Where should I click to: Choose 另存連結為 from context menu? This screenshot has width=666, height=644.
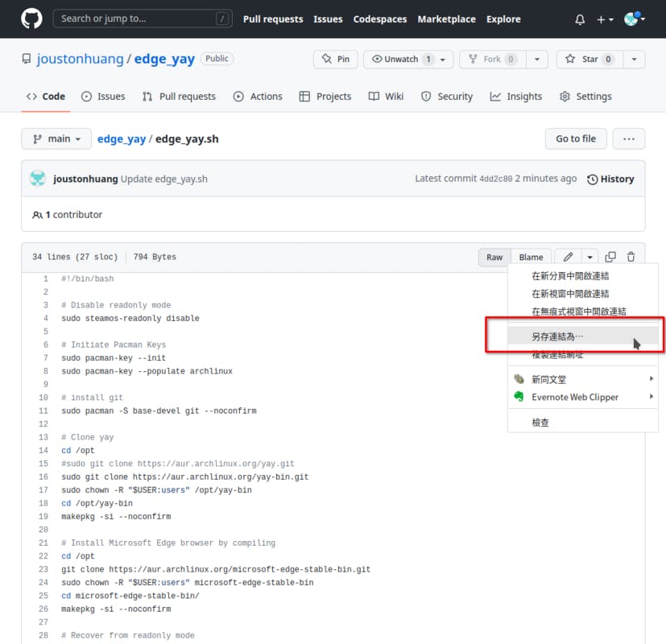point(583,336)
